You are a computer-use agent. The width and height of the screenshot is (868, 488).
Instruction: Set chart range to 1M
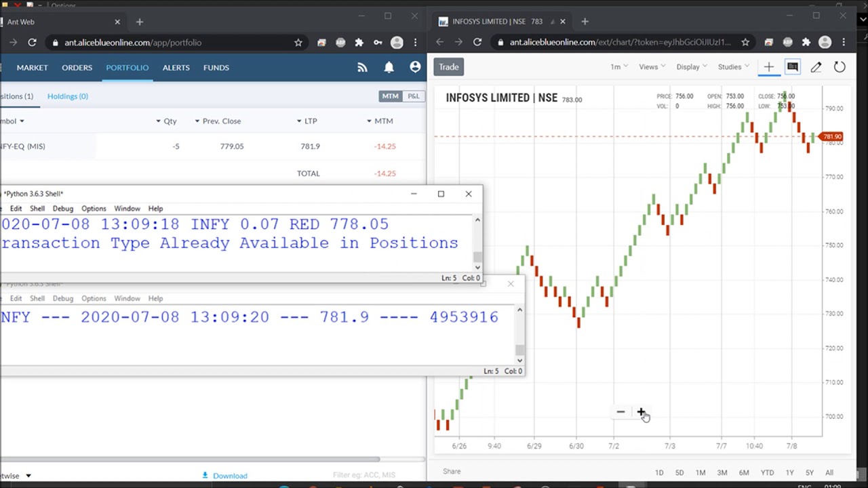click(701, 472)
